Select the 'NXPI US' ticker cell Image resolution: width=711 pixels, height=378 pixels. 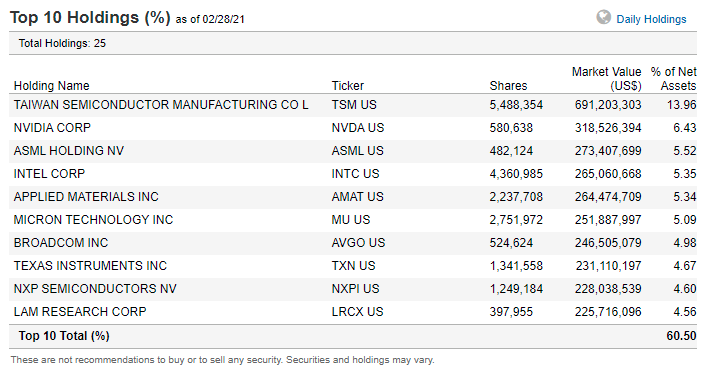coord(355,289)
